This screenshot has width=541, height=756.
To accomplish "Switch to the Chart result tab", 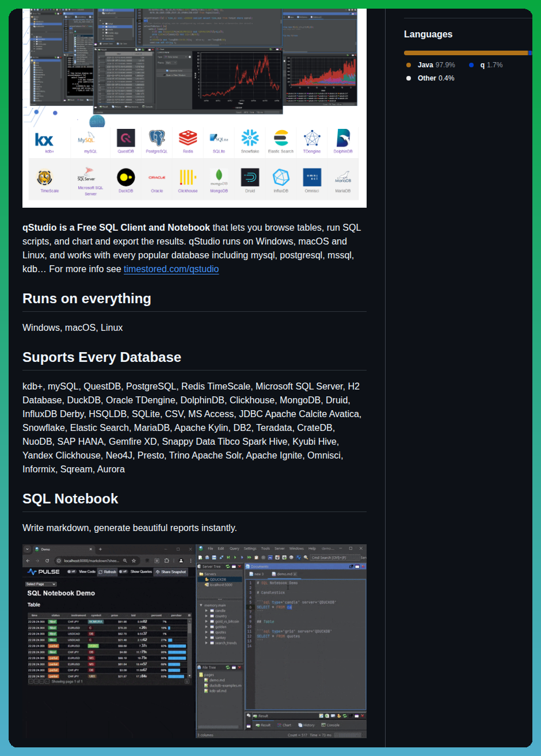I will 285,725.
